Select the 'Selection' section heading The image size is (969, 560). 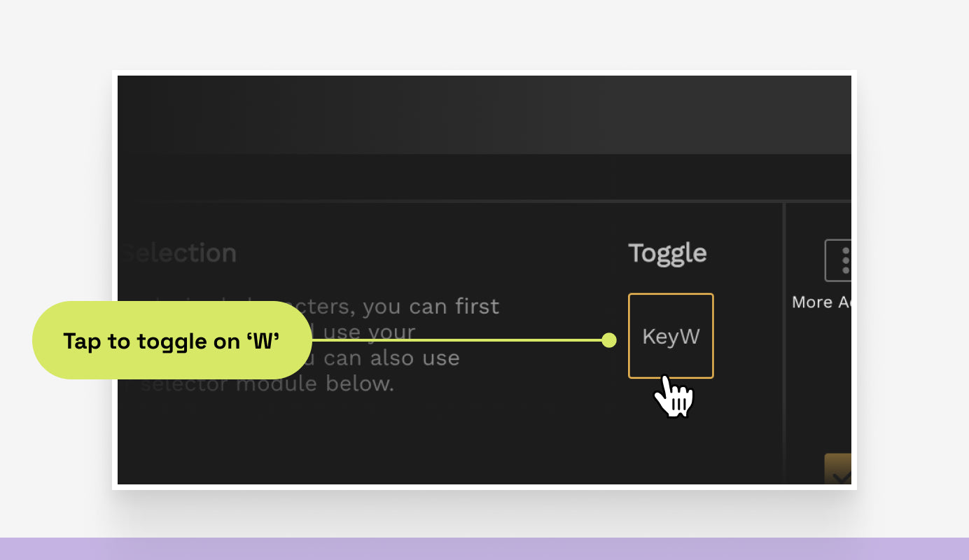(x=180, y=253)
